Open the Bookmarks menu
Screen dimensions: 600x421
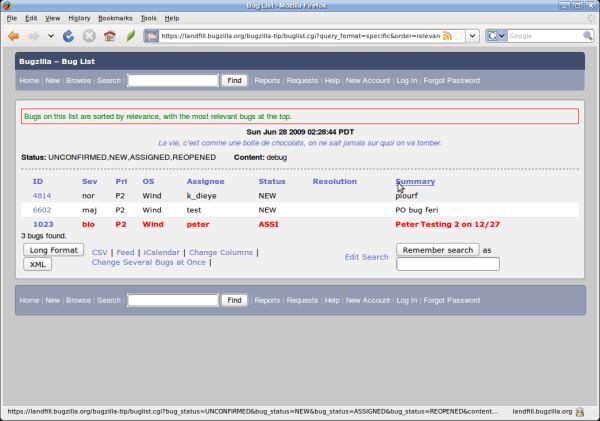[115, 18]
